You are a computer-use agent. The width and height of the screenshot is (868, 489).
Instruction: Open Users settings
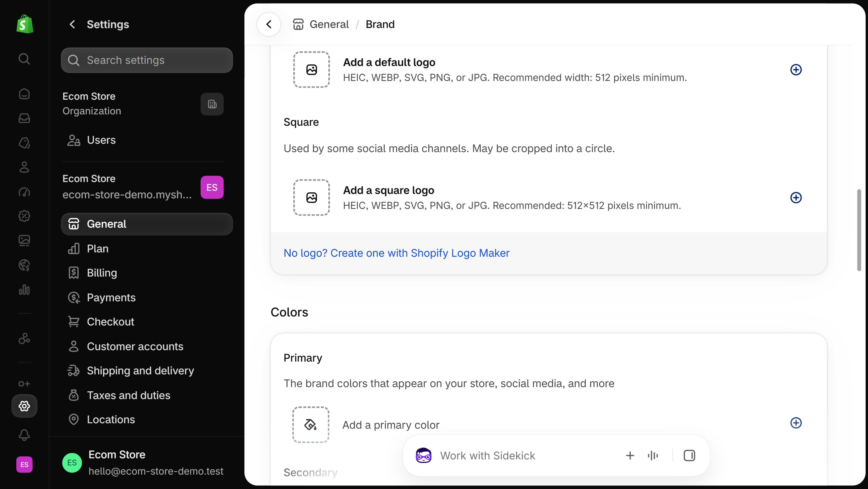147,140
